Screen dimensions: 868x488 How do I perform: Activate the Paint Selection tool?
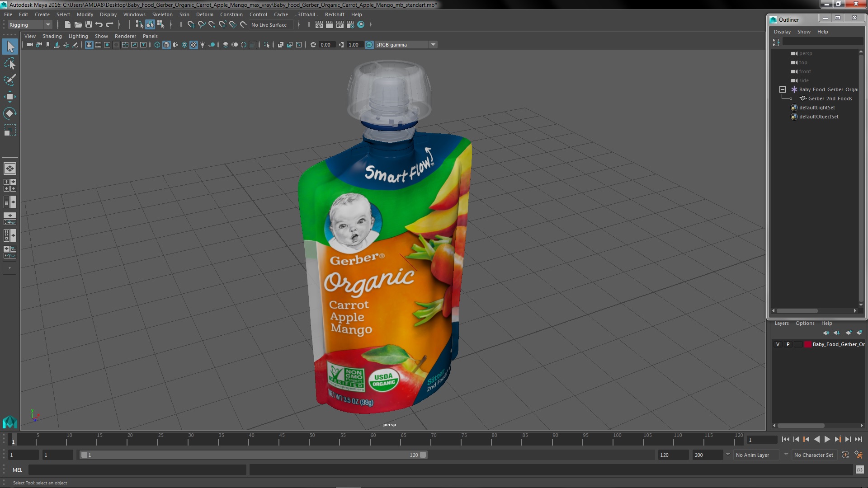10,80
